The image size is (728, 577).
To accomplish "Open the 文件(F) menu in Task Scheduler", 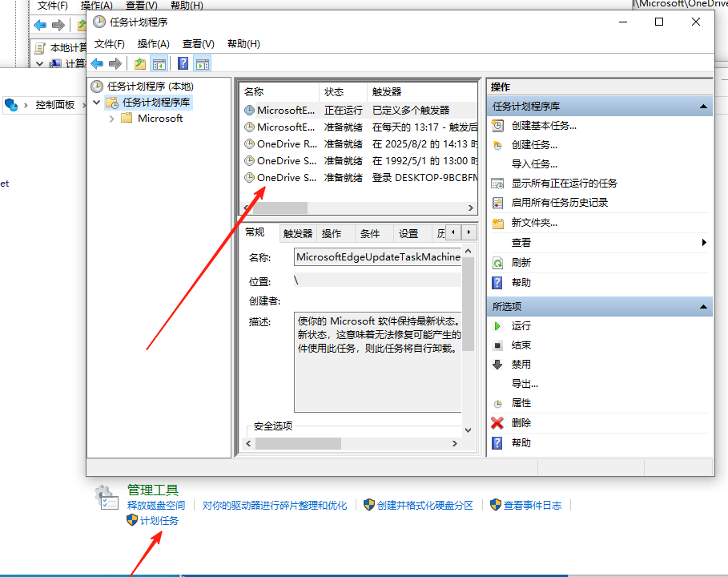I will coord(110,43).
